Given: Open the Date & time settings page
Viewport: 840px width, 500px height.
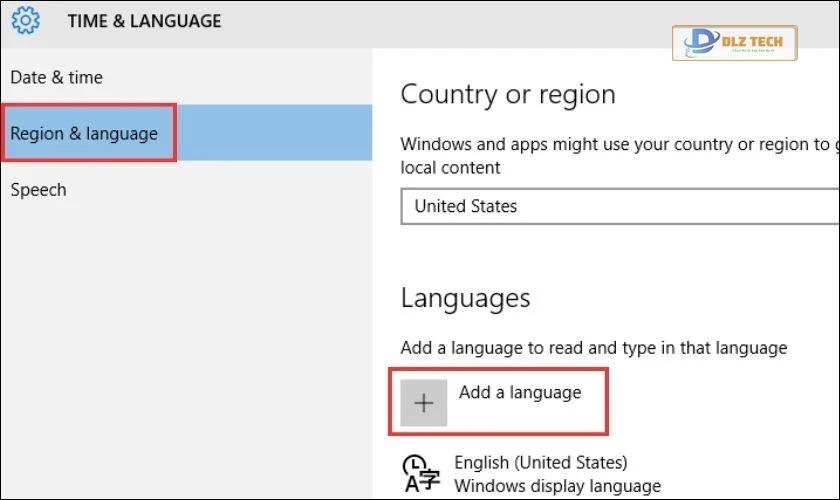Looking at the screenshot, I should point(56,77).
